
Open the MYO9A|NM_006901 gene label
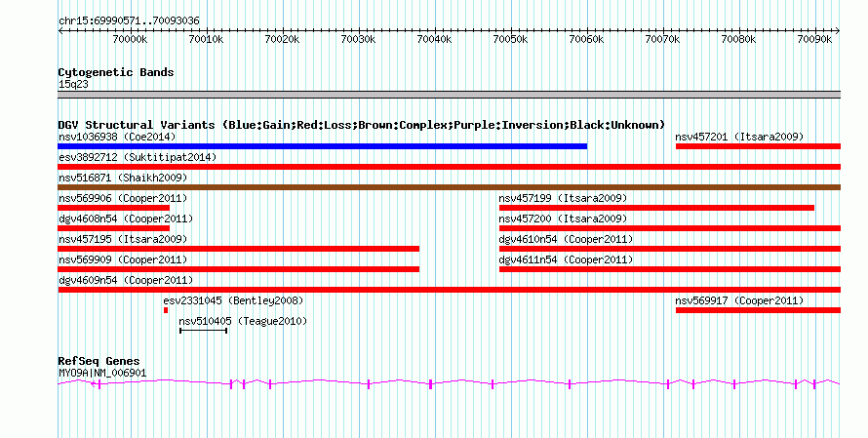(x=102, y=374)
